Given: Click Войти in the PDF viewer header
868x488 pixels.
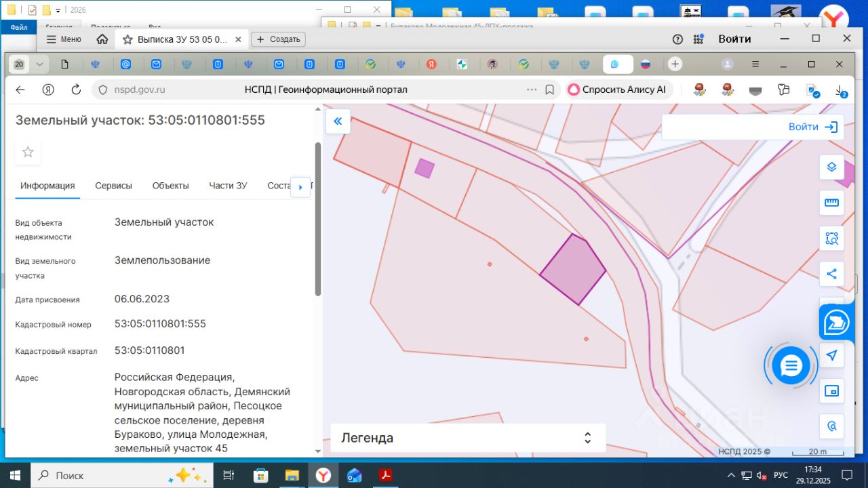Looking at the screenshot, I should point(735,39).
